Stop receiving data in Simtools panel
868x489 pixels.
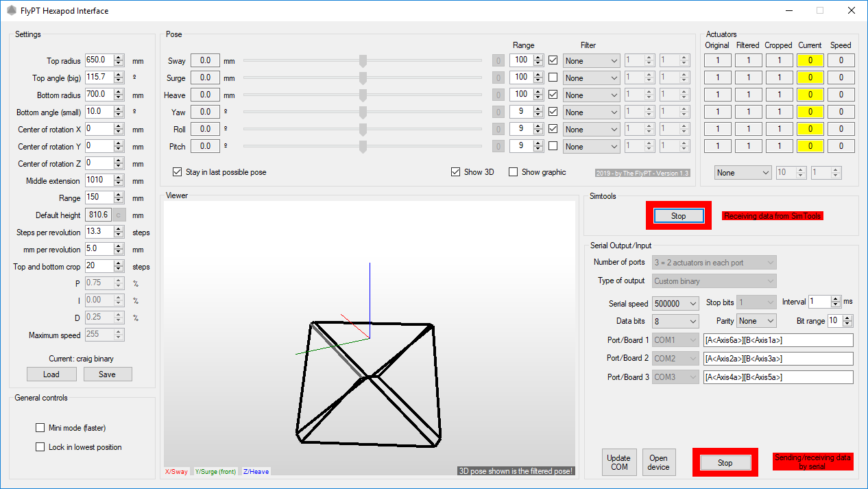pyautogui.click(x=678, y=216)
